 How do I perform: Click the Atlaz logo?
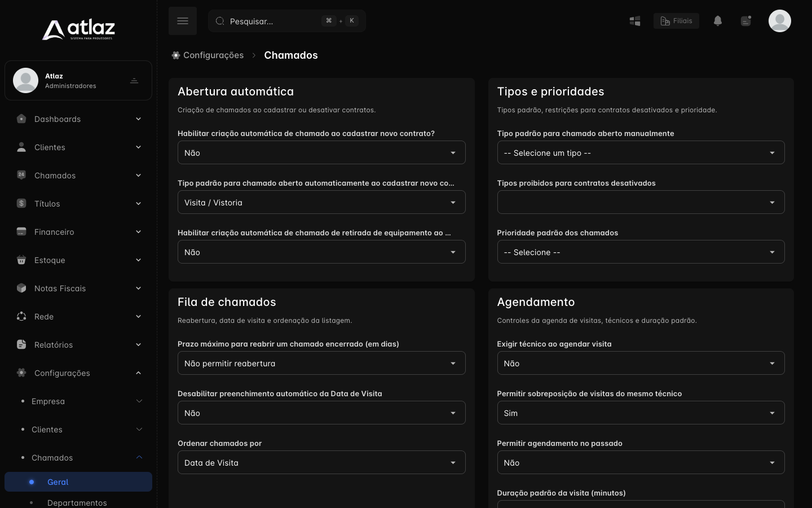78,30
